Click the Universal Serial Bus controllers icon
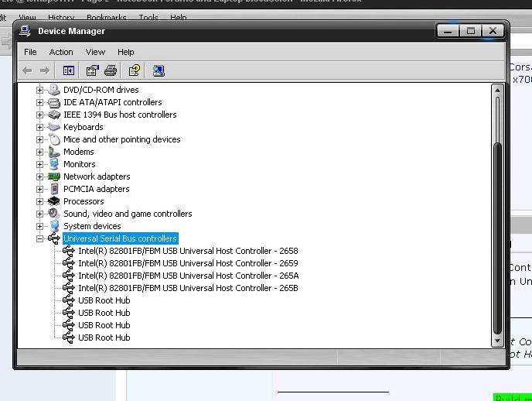Screen dimensions: 532x401 53,238
